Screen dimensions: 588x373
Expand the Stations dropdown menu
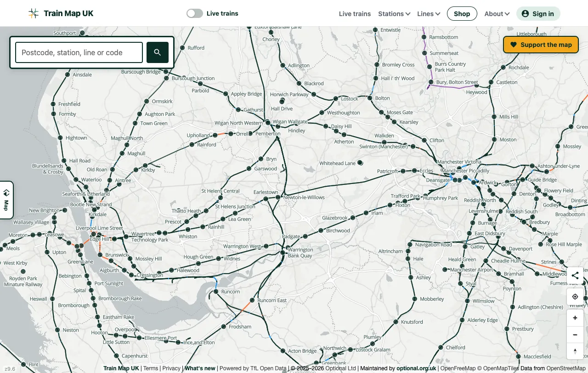point(394,14)
